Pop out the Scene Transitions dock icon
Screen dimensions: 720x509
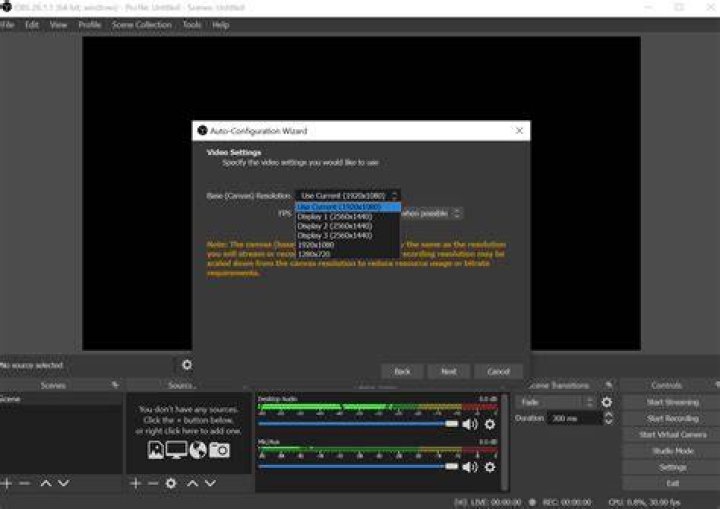(x=609, y=385)
